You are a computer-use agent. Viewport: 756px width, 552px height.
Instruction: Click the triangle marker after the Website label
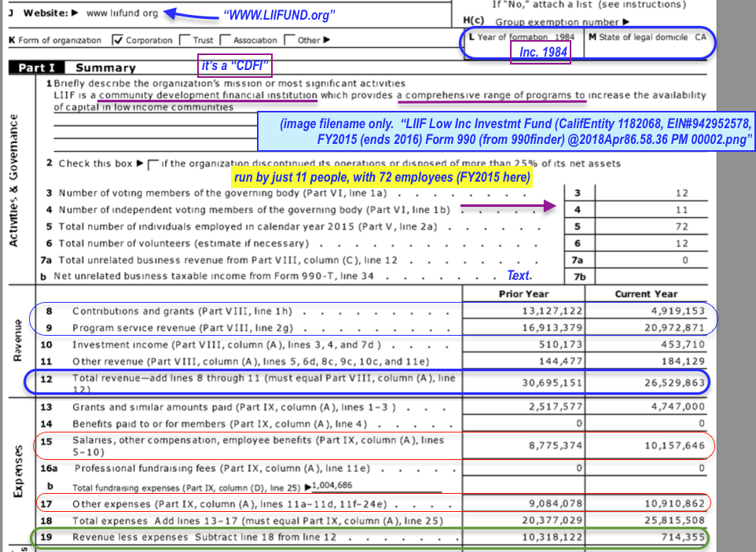pos(75,13)
